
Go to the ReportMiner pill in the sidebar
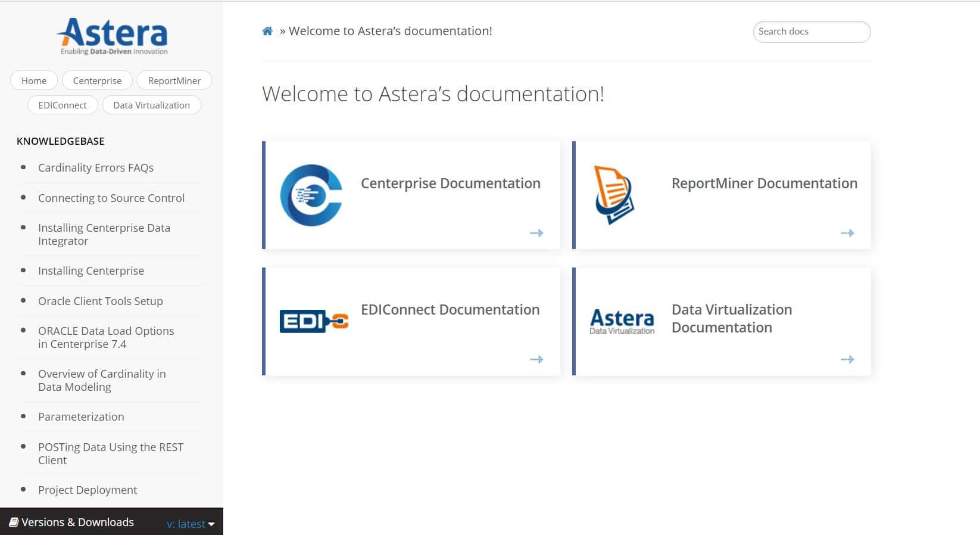click(x=174, y=80)
